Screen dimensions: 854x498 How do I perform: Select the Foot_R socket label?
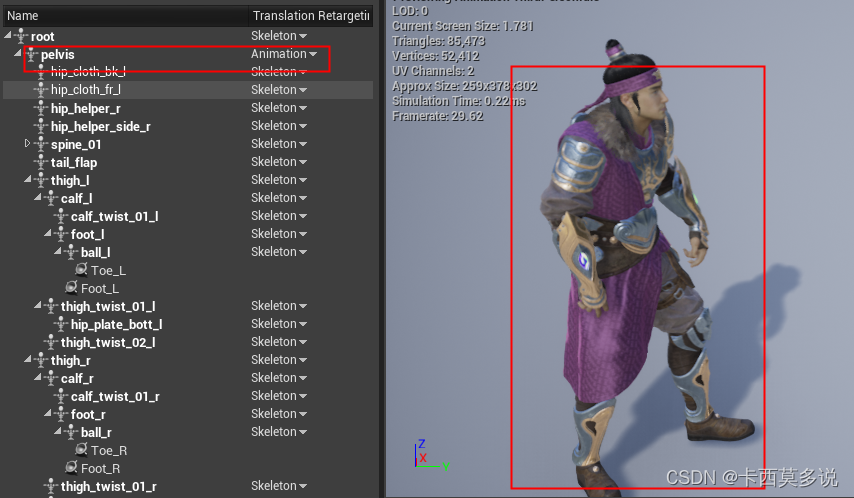(101, 468)
